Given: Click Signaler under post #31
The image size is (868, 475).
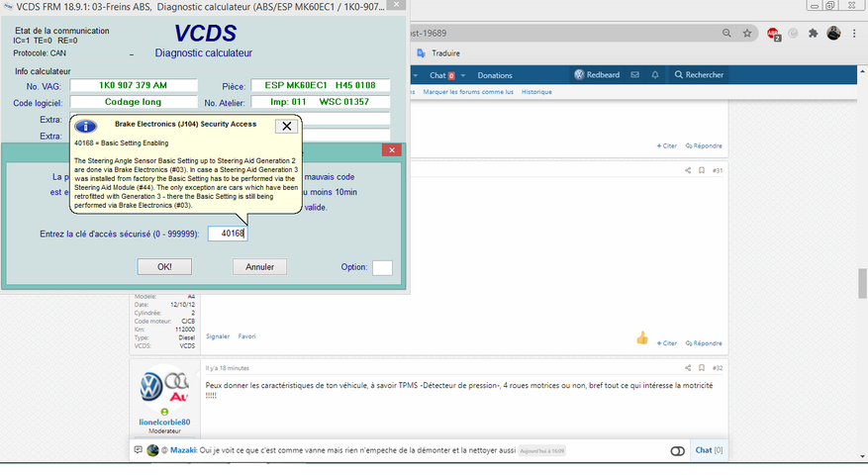Looking at the screenshot, I should pos(218,336).
